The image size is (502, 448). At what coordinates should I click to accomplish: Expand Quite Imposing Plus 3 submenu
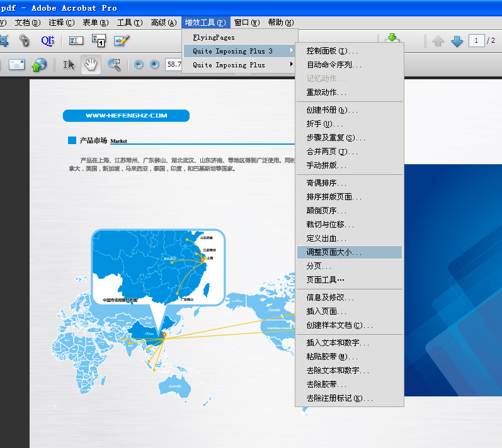pos(239,51)
